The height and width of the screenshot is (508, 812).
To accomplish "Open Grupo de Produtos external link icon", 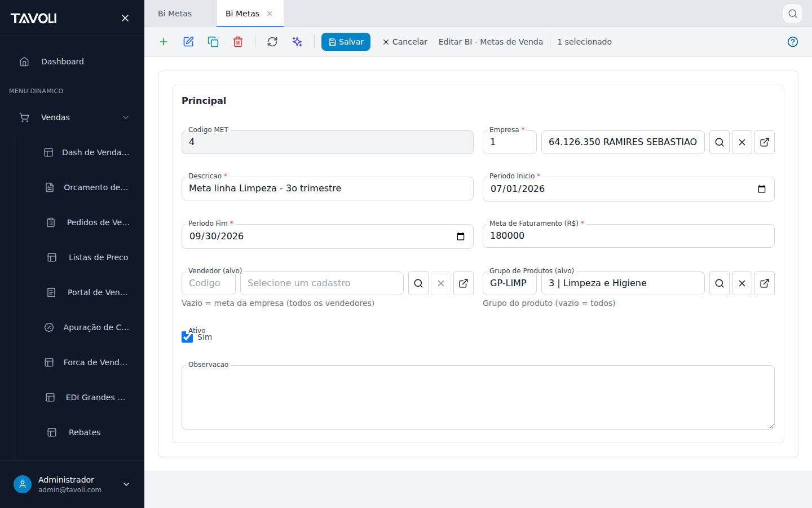I will coord(765,283).
